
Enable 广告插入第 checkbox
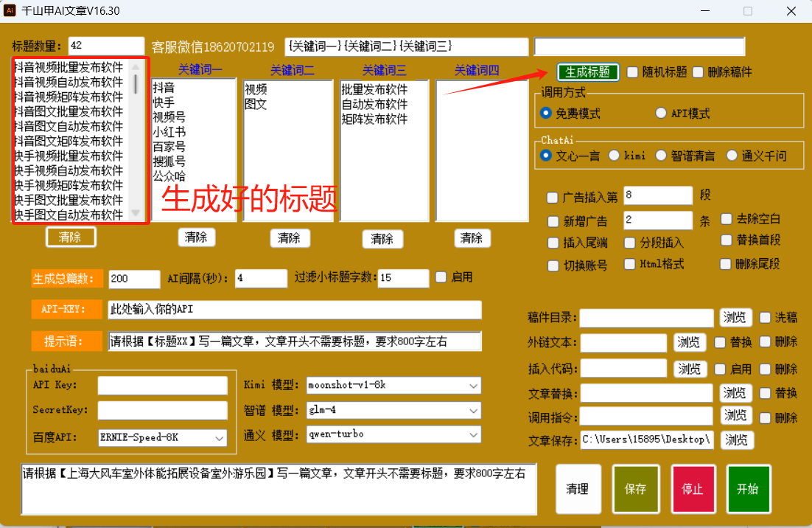point(553,198)
